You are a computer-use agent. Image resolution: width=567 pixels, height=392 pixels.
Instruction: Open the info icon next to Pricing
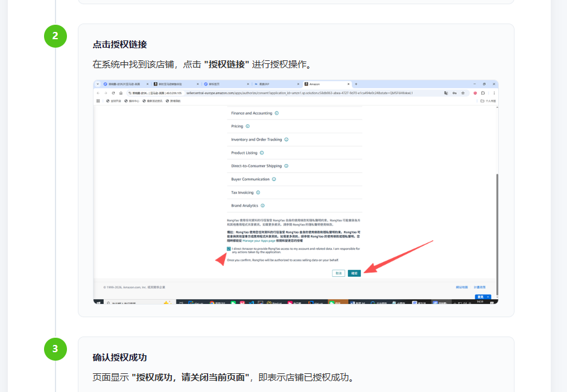point(248,126)
